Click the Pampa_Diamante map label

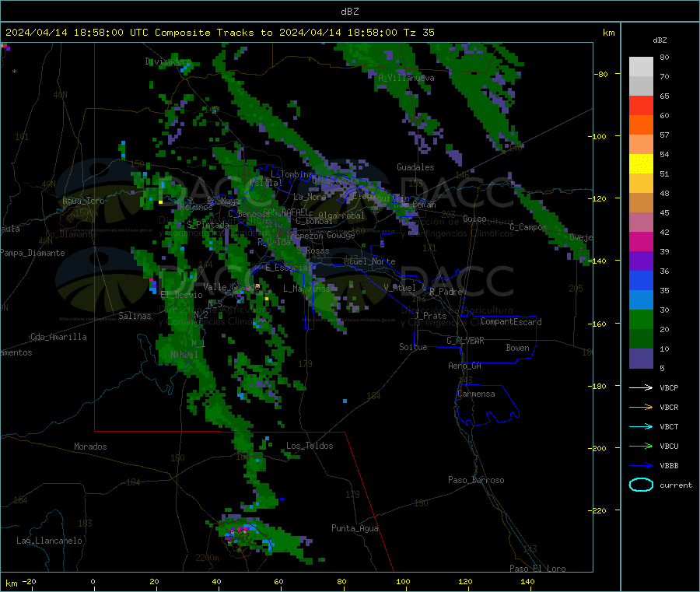33,253
